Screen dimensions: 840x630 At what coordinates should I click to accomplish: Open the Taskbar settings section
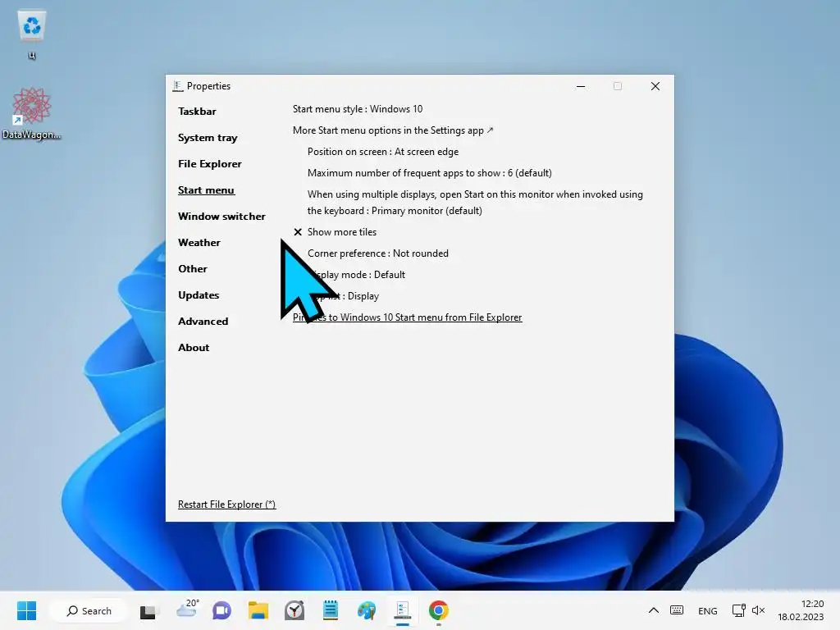(197, 112)
